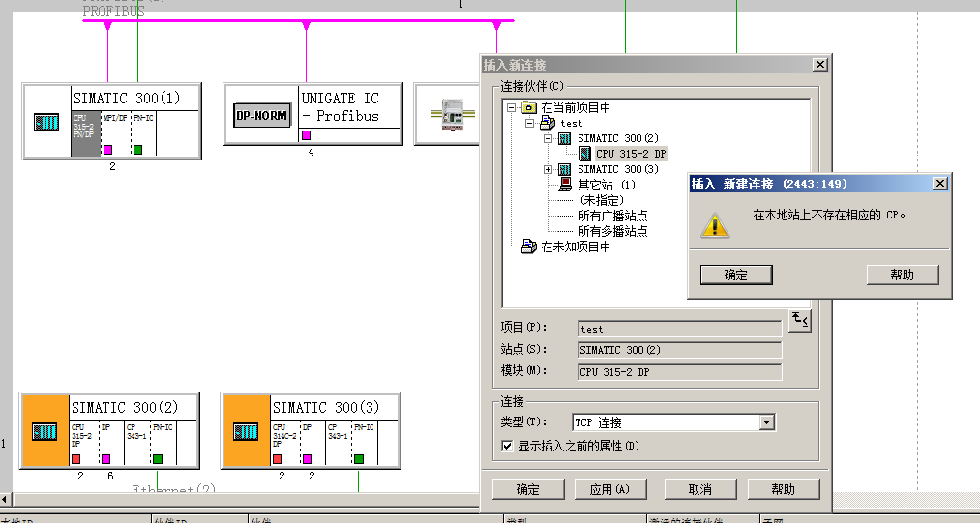980x523 pixels.
Task: Click green PN-IO port of SIMATIC 300(2)
Action: [158, 459]
